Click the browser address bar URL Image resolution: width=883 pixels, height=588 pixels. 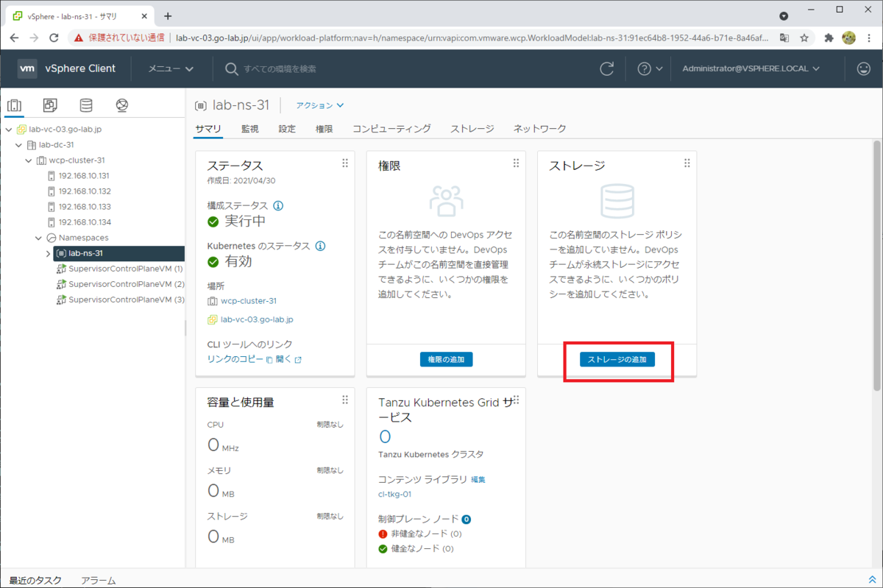point(473,38)
